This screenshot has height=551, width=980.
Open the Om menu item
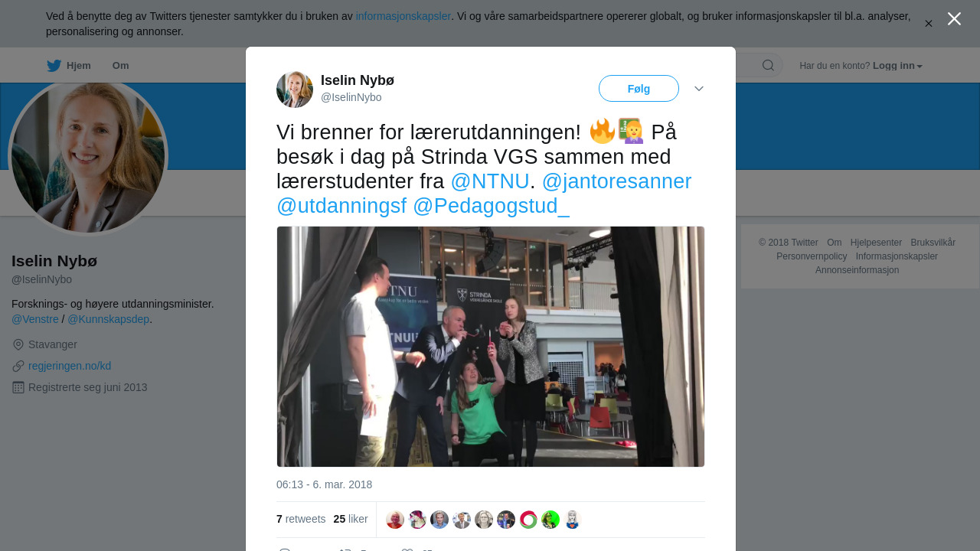[121, 66]
